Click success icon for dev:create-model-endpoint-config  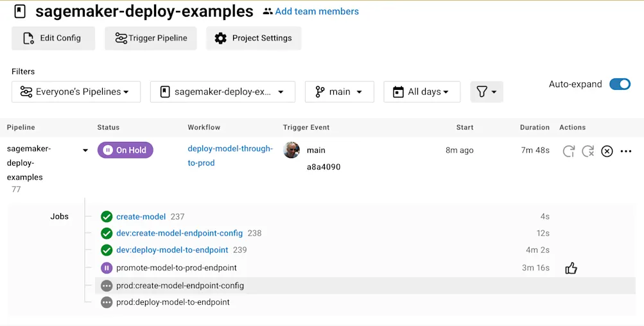[107, 233]
